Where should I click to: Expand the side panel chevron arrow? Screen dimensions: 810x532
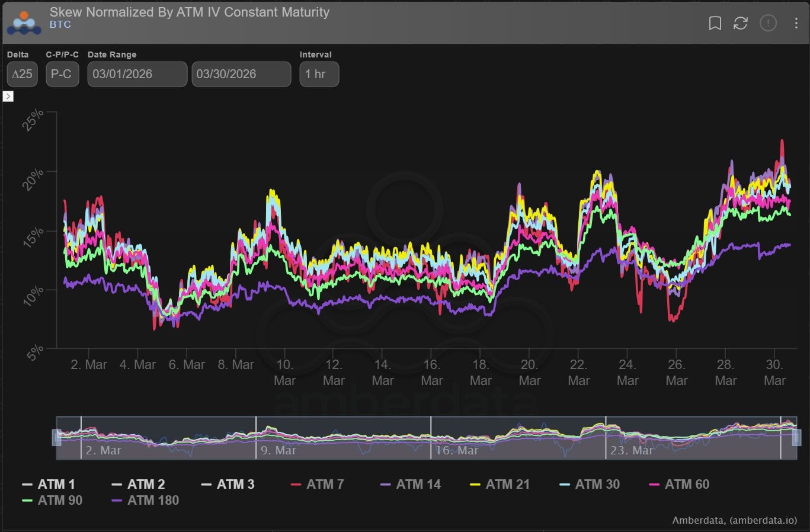8,96
